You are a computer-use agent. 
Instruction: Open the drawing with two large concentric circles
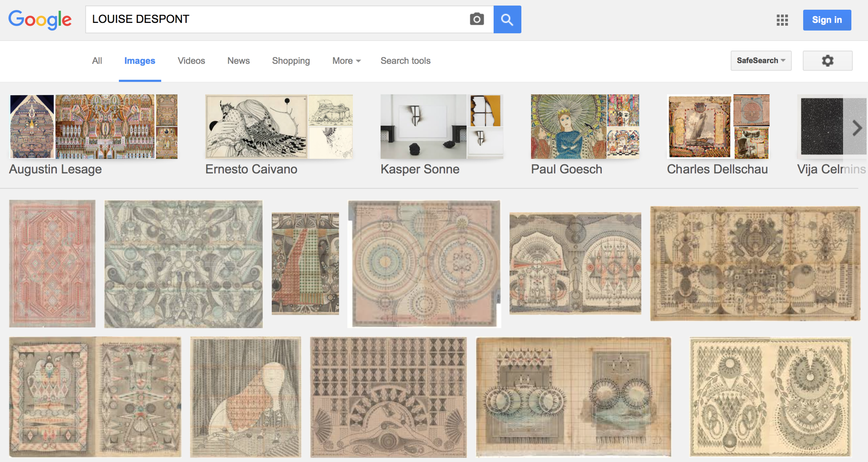click(x=424, y=264)
